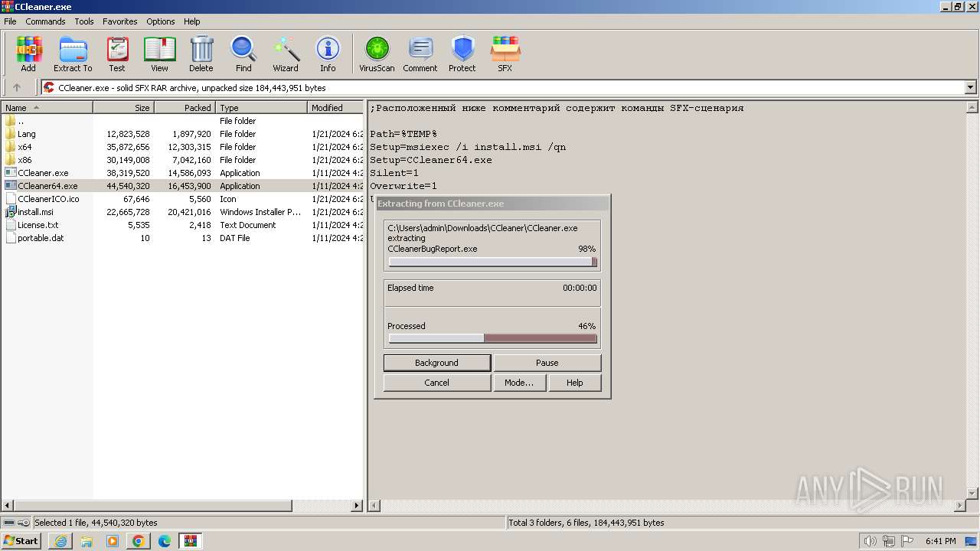Image resolution: width=980 pixels, height=551 pixels.
Task: Click the Processed total progress bar
Action: 492,338
